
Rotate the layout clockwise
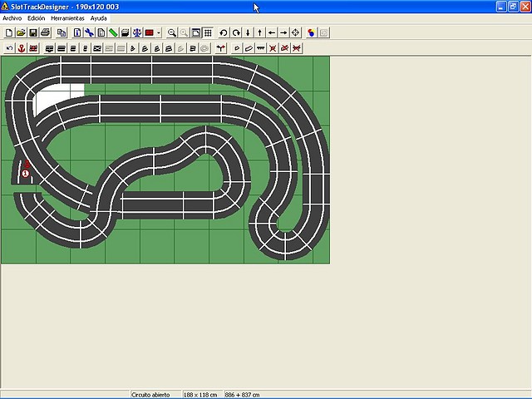click(236, 32)
